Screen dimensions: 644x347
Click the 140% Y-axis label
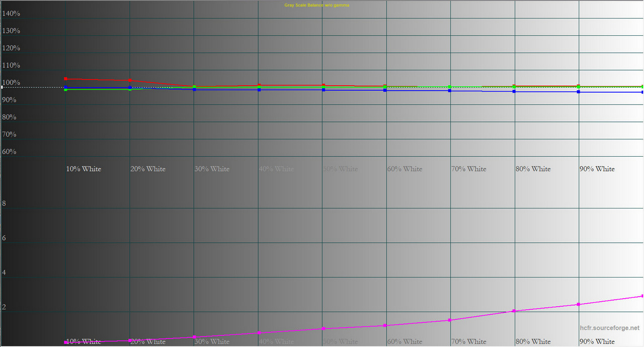[x=11, y=14]
